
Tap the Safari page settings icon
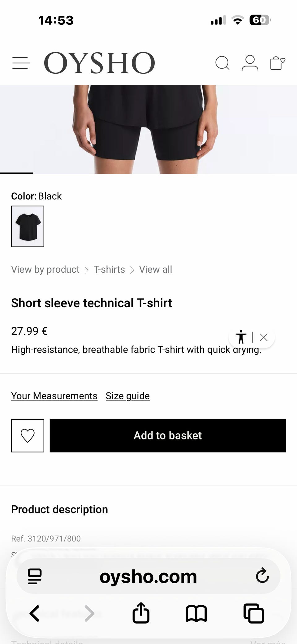pyautogui.click(x=35, y=576)
